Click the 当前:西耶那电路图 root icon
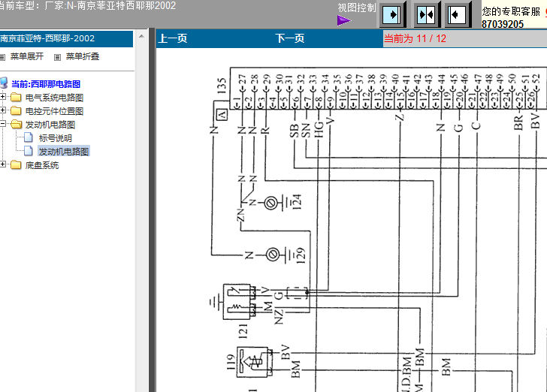The image size is (547, 392). [4, 83]
